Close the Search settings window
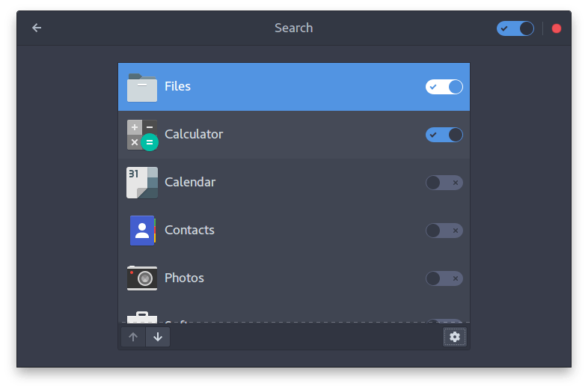588x390 pixels. tap(557, 28)
